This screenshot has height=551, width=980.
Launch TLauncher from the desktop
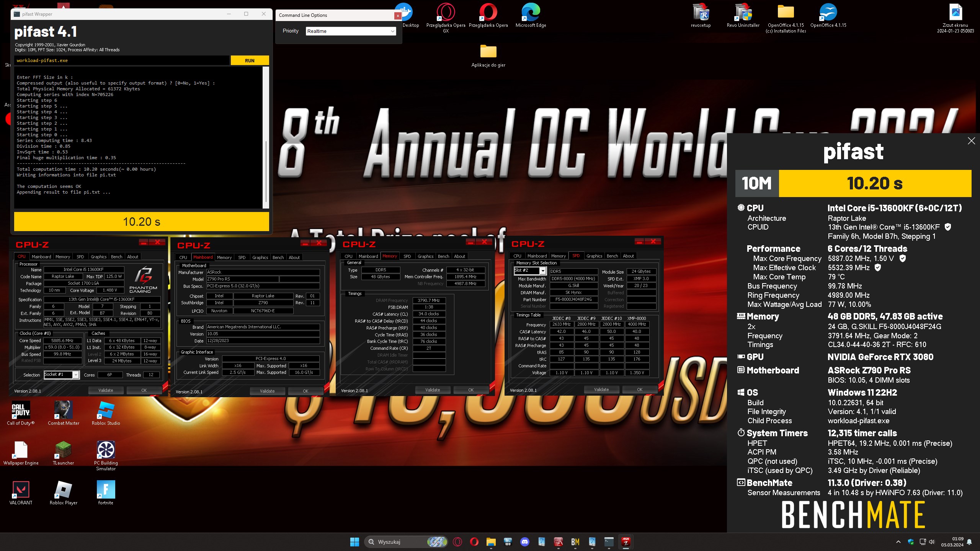pyautogui.click(x=64, y=453)
